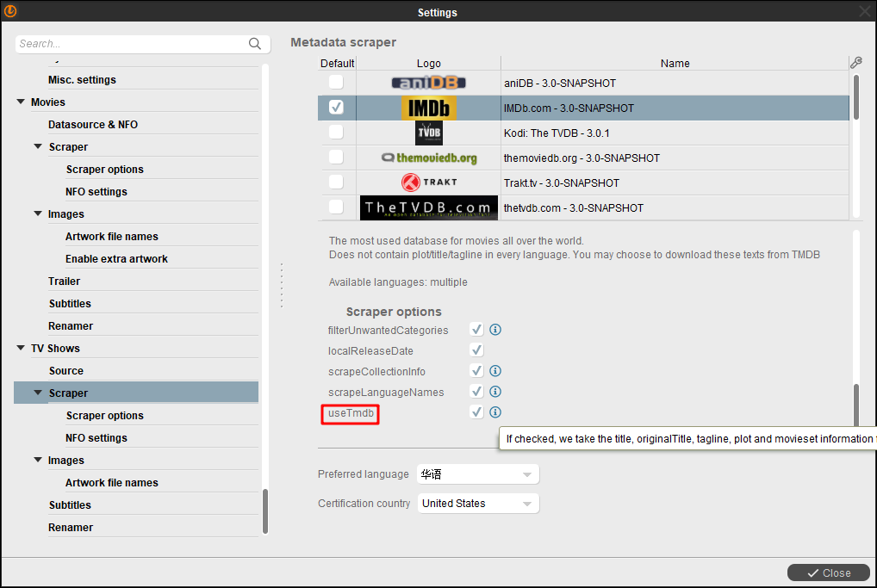Select the 'aniDB - 3.0-SNAPSHOT' name cell
The width and height of the screenshot is (877, 588).
[x=675, y=83]
